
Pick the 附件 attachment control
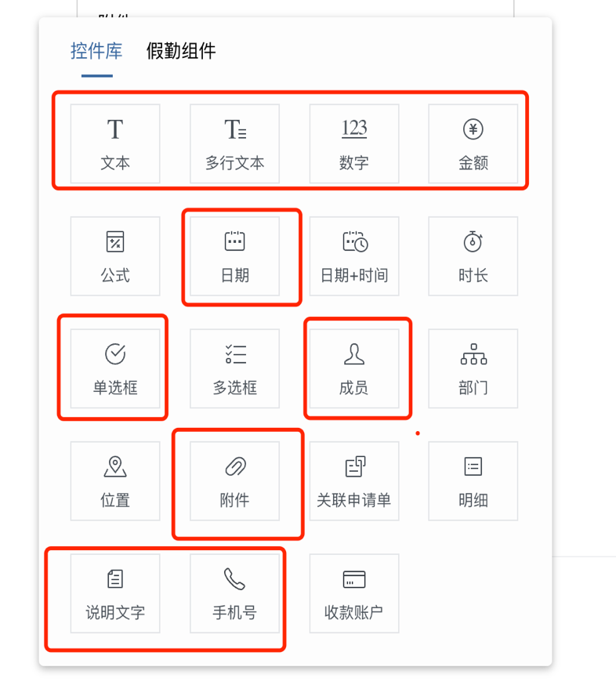[x=235, y=480]
